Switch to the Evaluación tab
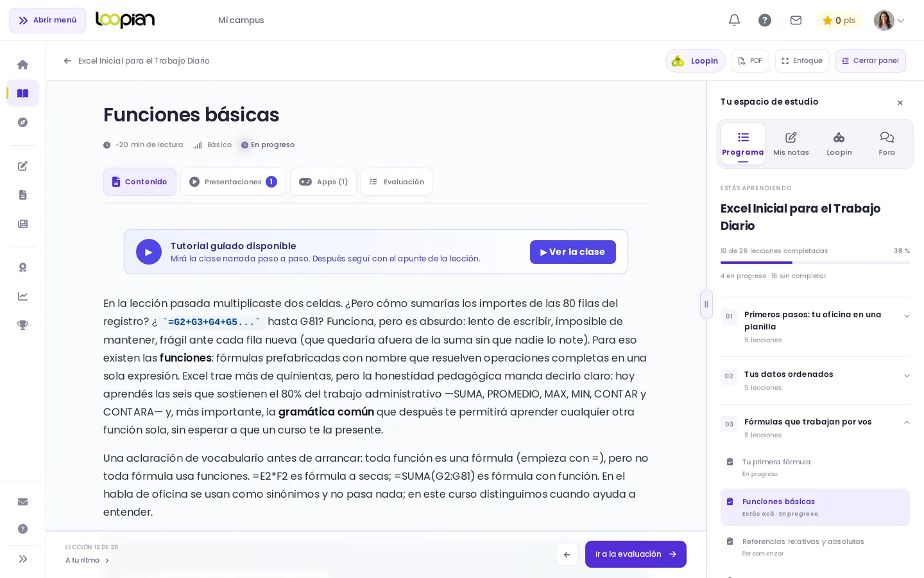 pos(397,182)
